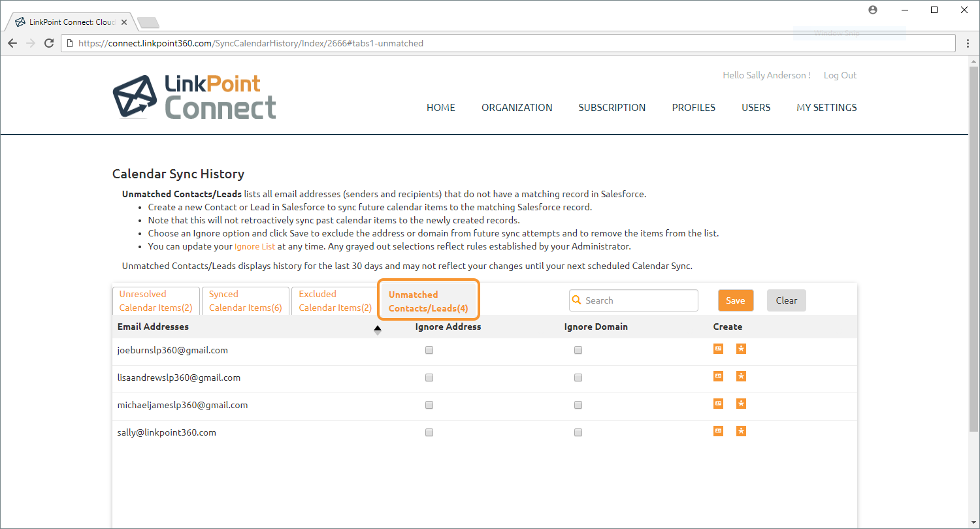Image resolution: width=980 pixels, height=529 pixels.
Task: Open Synced Calendar Items tab
Action: 246,300
